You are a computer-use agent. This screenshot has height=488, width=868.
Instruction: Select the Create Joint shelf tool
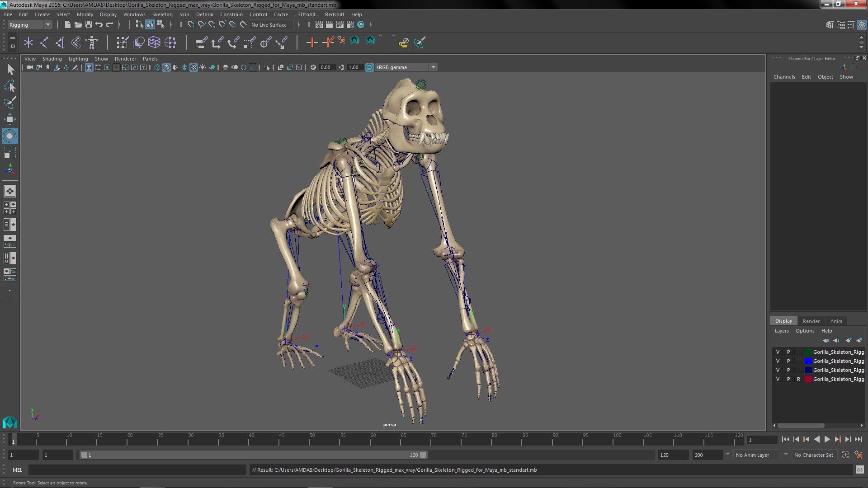[44, 42]
